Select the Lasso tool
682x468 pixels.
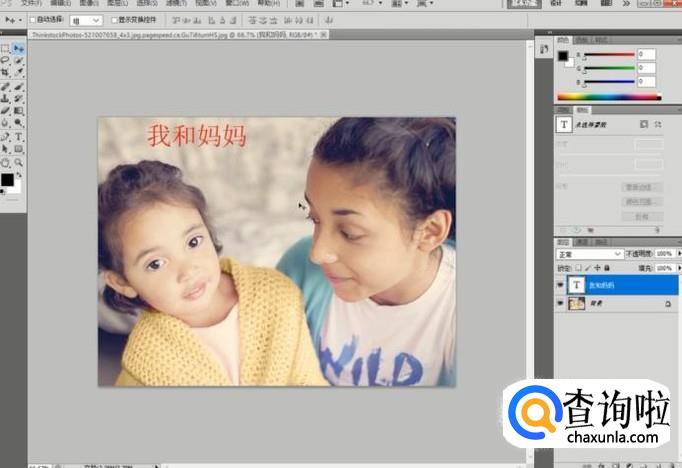(x=6, y=60)
